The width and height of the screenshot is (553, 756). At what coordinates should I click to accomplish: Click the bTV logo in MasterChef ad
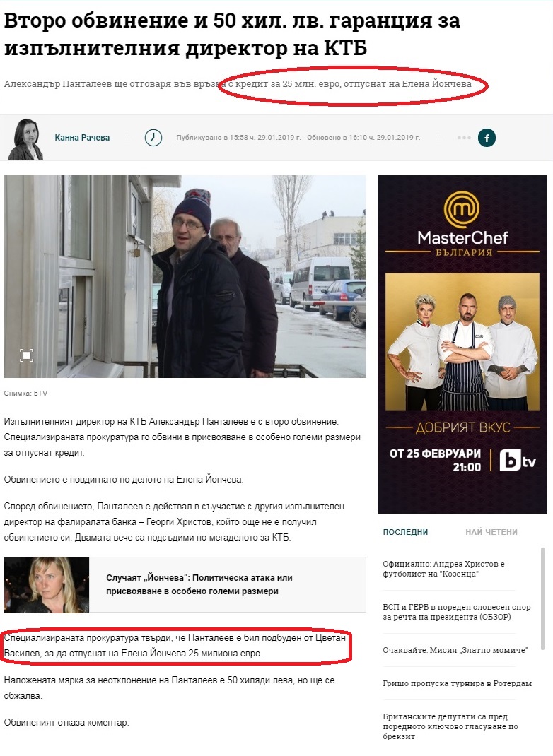click(x=518, y=461)
